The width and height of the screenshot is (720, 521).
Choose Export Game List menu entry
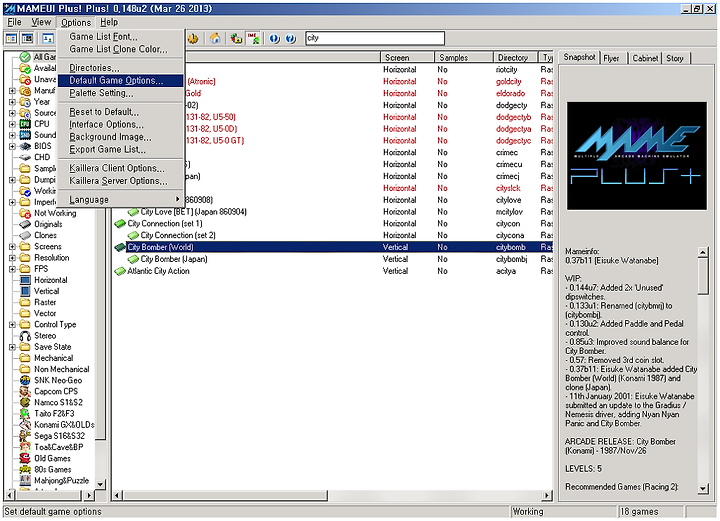[120, 150]
